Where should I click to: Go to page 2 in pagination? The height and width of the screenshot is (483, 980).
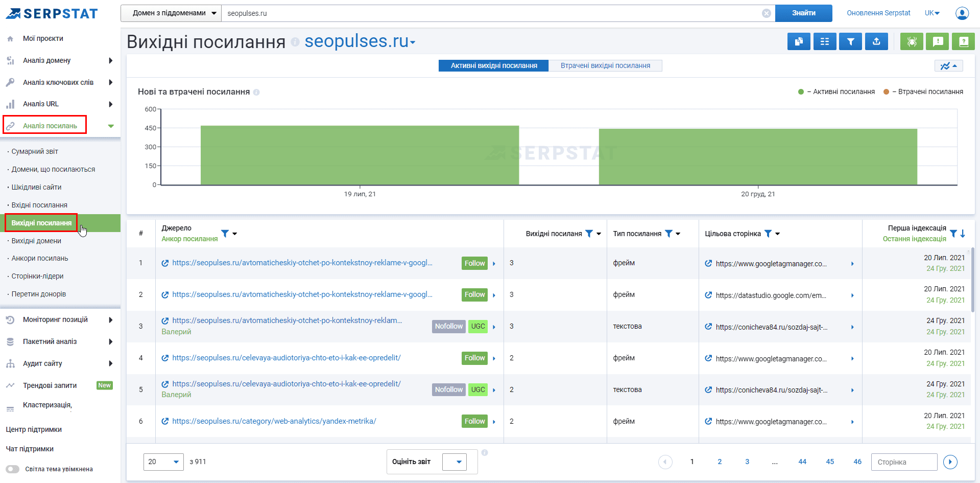tap(720, 462)
